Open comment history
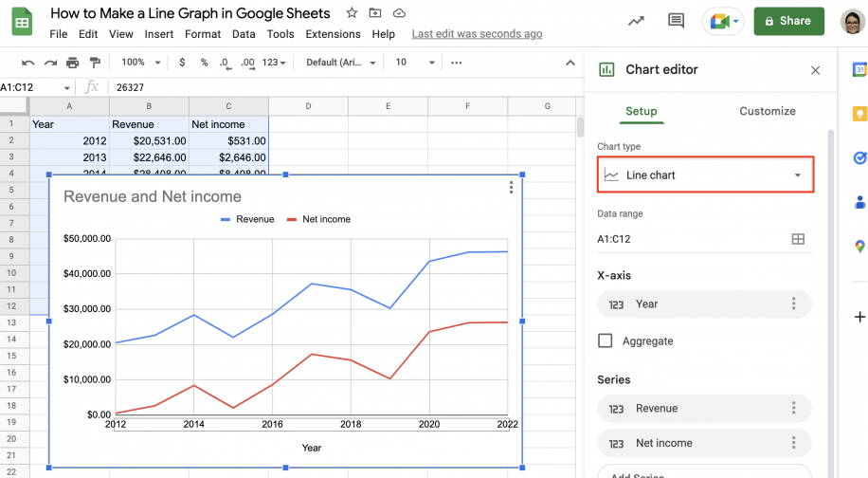 point(676,21)
